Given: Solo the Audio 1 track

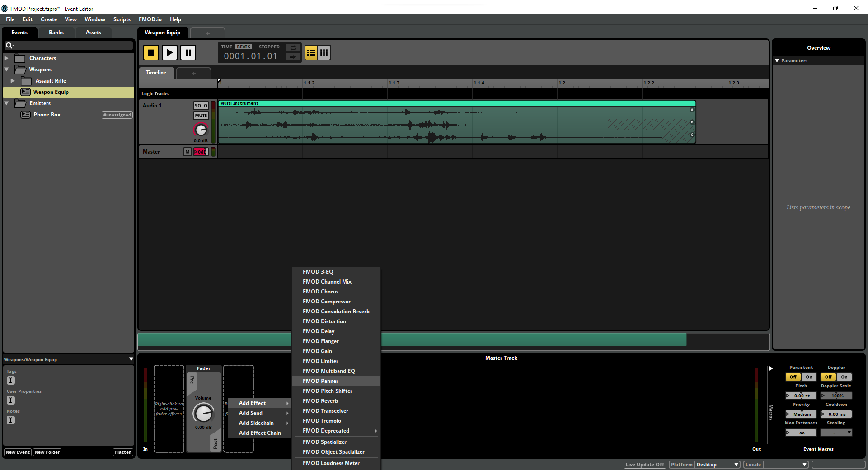Looking at the screenshot, I should coord(201,106).
